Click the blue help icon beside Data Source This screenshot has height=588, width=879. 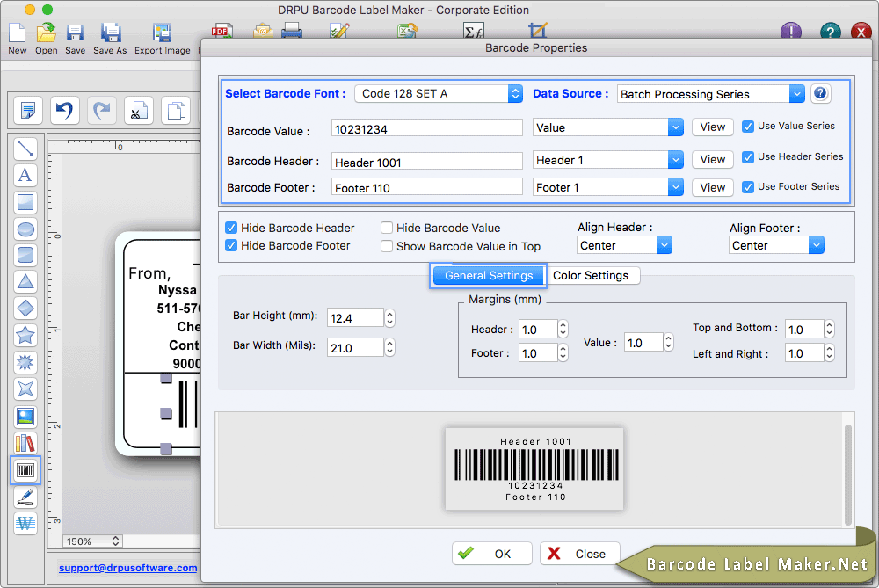click(x=820, y=93)
